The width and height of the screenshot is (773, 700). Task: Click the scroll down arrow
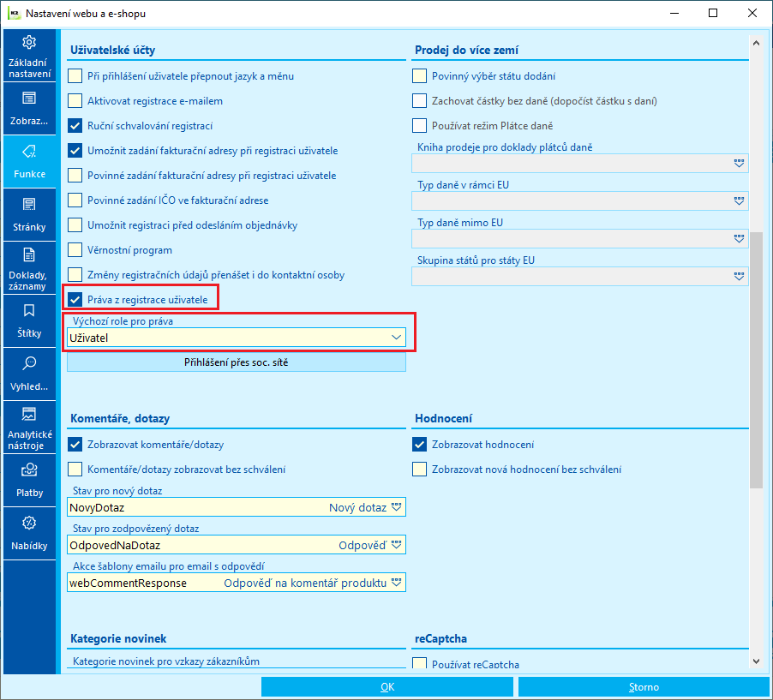click(756, 661)
